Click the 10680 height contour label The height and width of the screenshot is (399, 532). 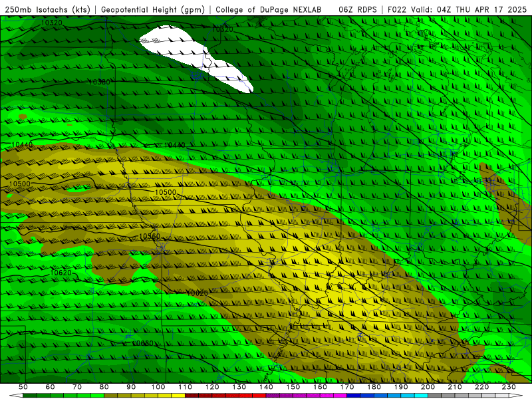(143, 343)
